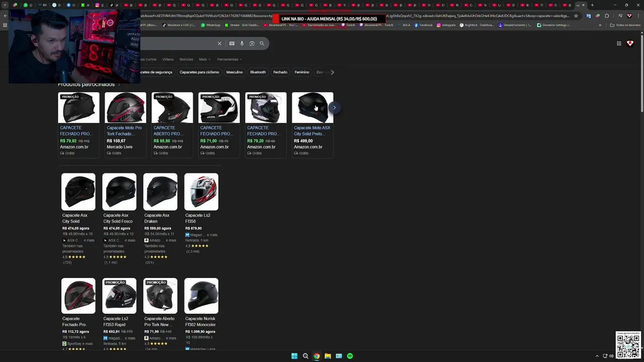Open the Todos os favoritos folder
The image size is (644, 362).
625,25
